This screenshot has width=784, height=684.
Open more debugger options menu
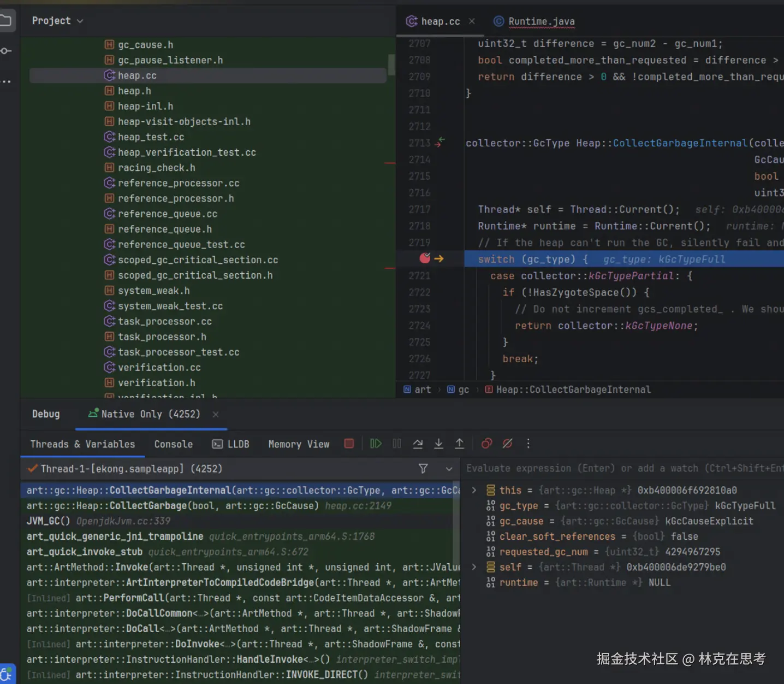[528, 444]
